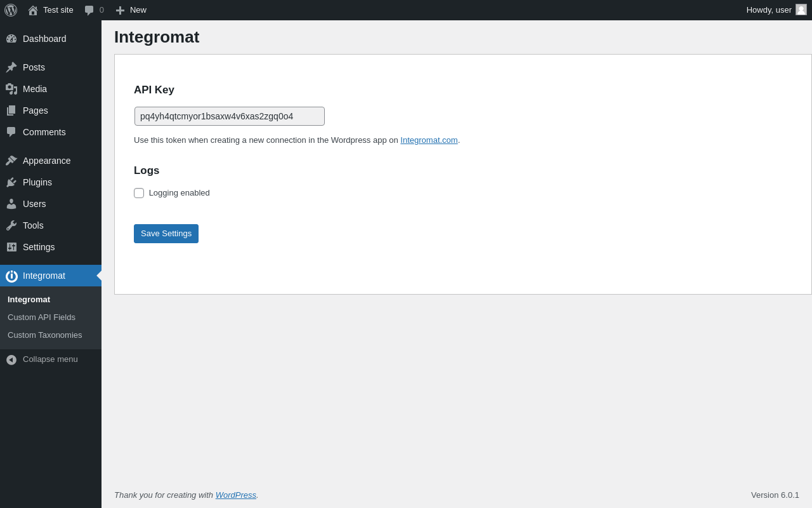Open the Settings menu item

click(39, 247)
